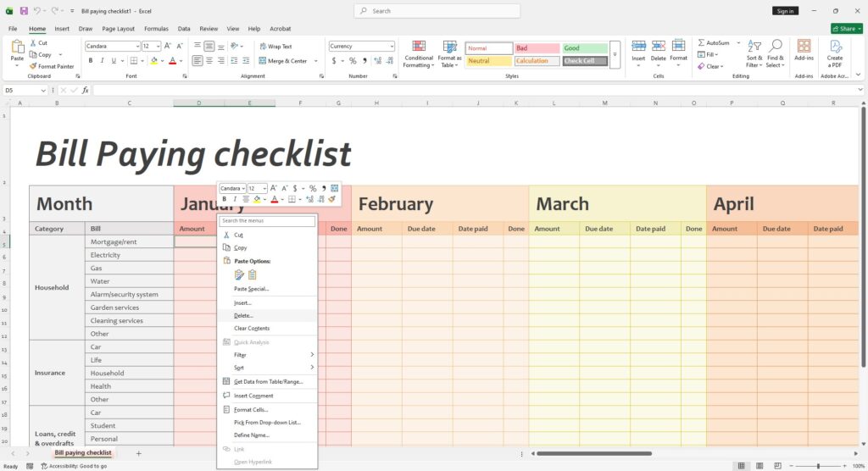Click the Create a PDF icon
The height and width of the screenshot is (471, 868).
835,47
